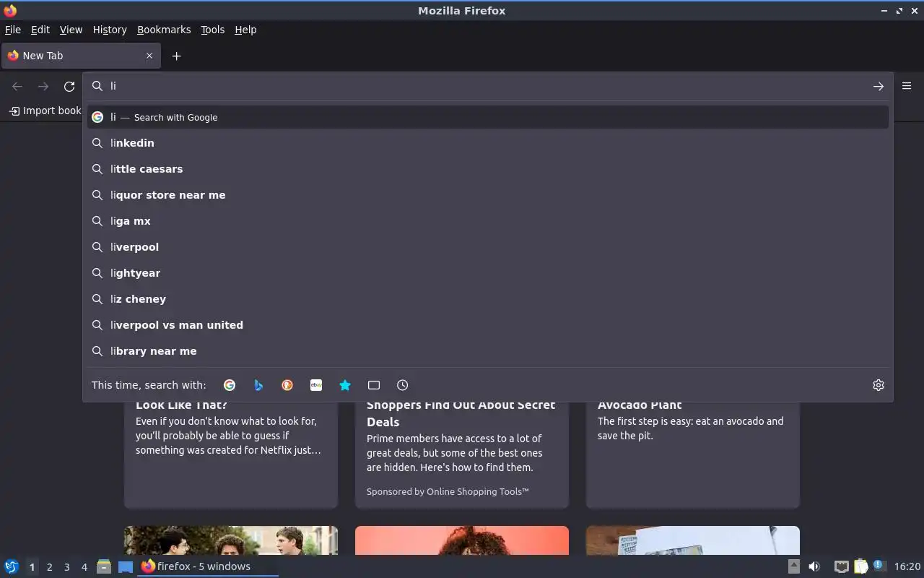Image resolution: width=924 pixels, height=578 pixels.
Task: Open the Bookmarks menu
Action: [x=164, y=30]
